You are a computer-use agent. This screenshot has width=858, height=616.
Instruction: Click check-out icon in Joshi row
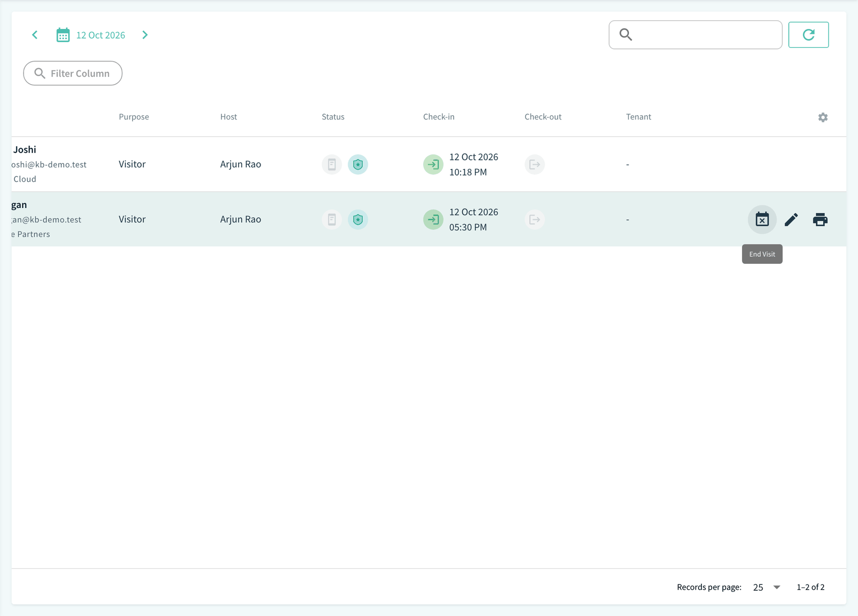535,165
